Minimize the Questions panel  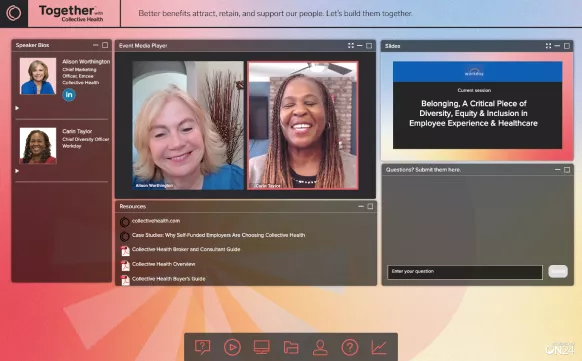coord(558,170)
